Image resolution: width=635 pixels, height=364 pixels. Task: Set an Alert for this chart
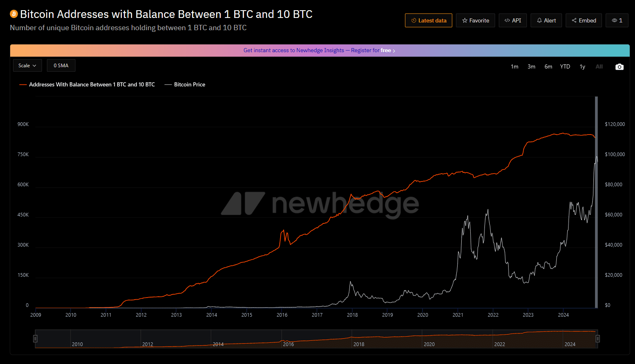pos(546,20)
